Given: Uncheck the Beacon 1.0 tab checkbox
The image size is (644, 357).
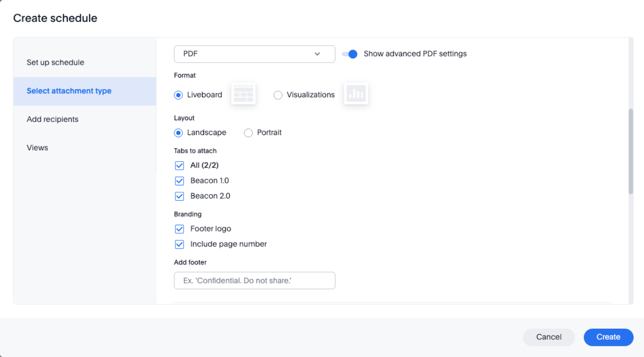Looking at the screenshot, I should click(180, 181).
